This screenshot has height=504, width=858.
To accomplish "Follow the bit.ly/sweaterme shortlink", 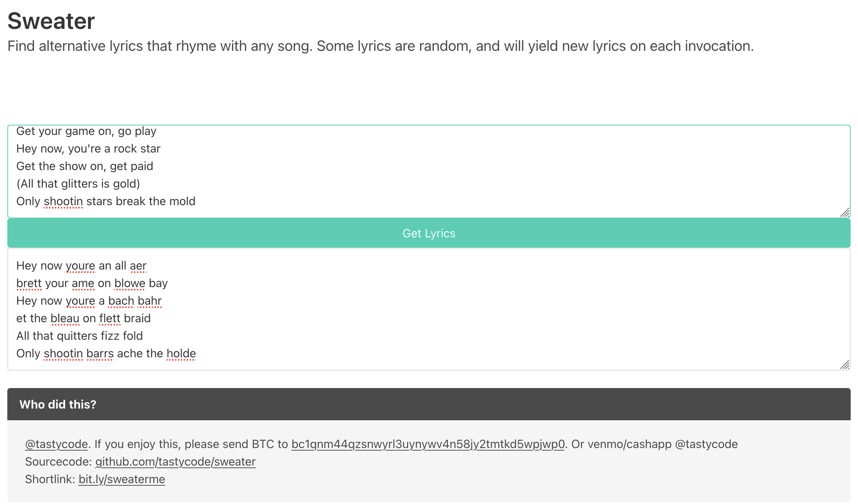I will [122, 479].
